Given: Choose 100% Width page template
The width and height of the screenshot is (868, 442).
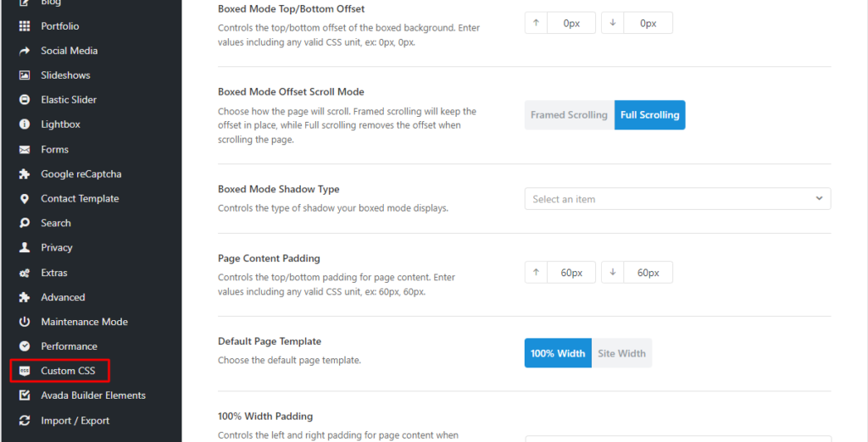Looking at the screenshot, I should [x=558, y=353].
